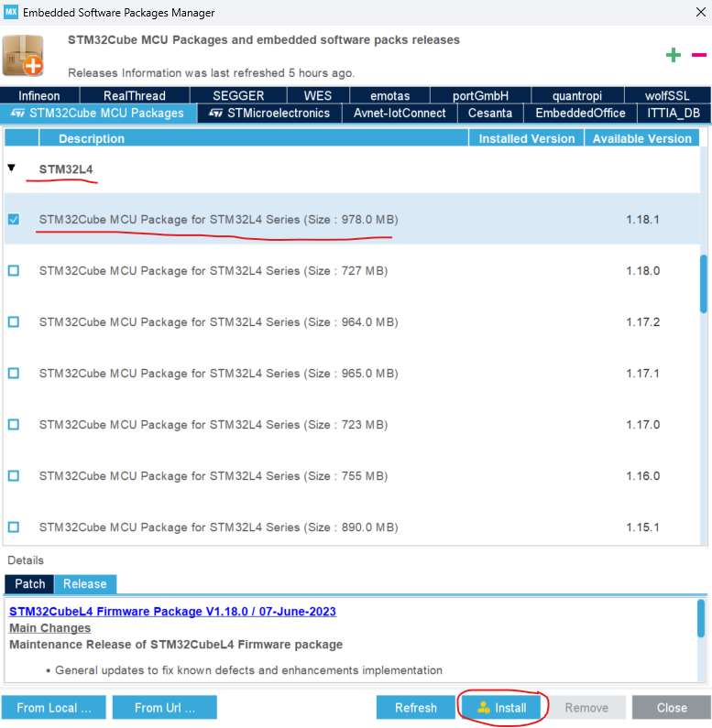Open the emotas tab
Screen dimensions: 712x728
[x=390, y=95]
